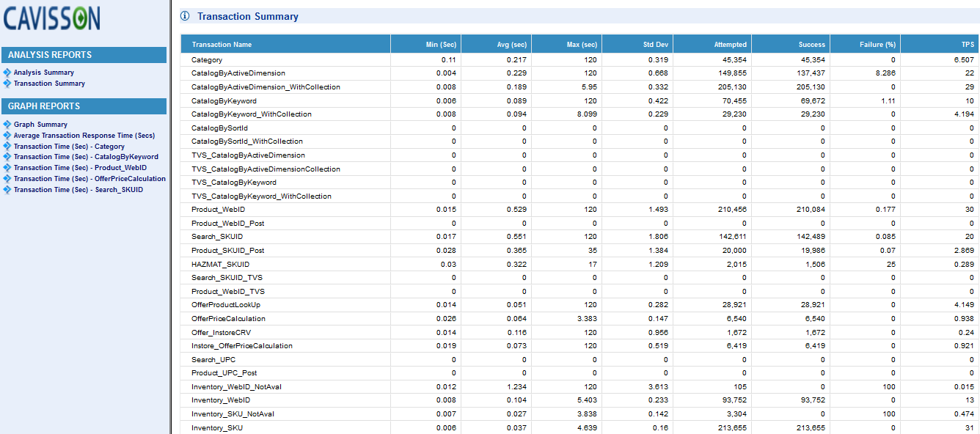This screenshot has height=434, width=980.
Task: Select the Category transaction name cell
Action: coord(207,60)
